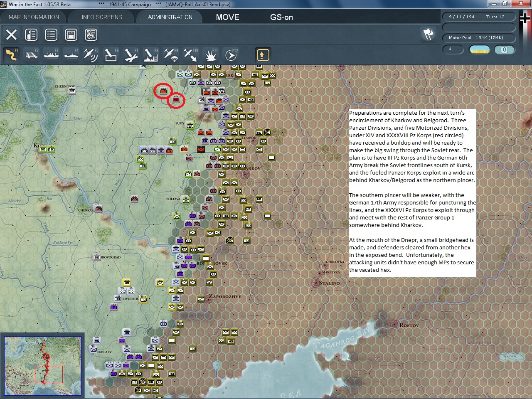Click the Cherkassy city label on map

pos(86,210)
